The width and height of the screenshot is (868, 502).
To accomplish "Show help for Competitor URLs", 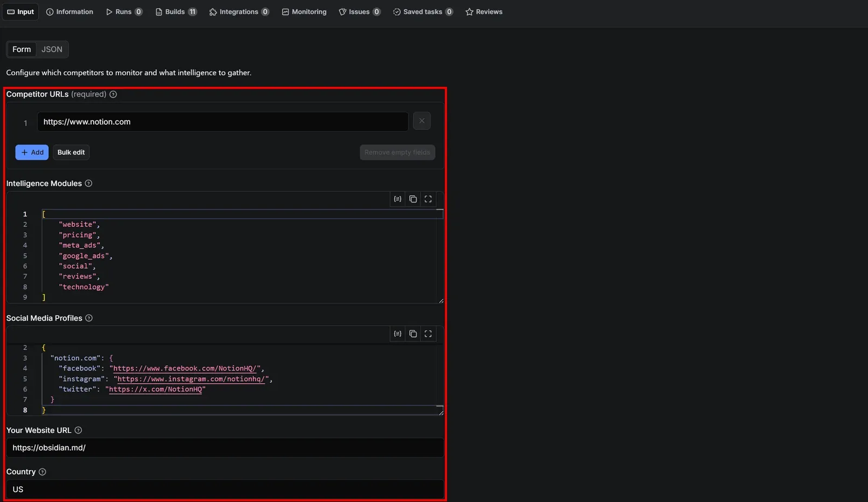I will point(113,94).
